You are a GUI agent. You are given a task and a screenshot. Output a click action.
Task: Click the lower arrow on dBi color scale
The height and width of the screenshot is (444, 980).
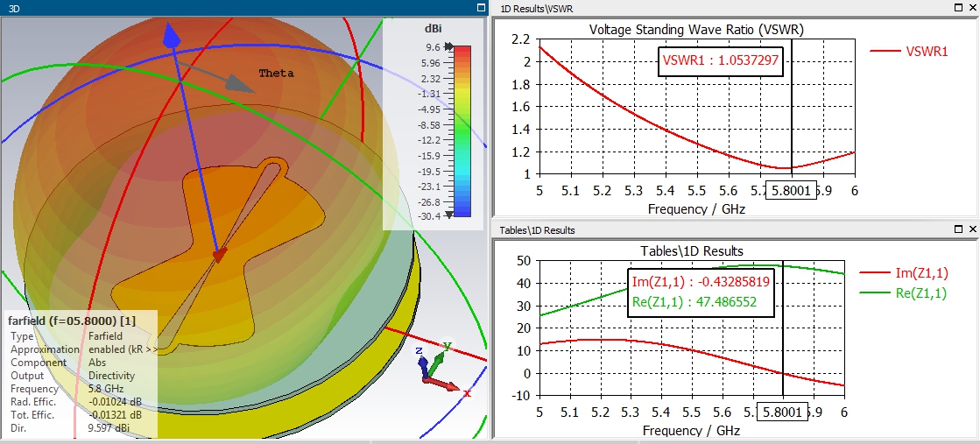[448, 215]
